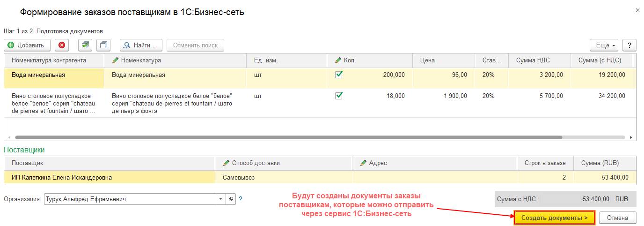
Task: Click the Добавить button
Action: (x=27, y=45)
